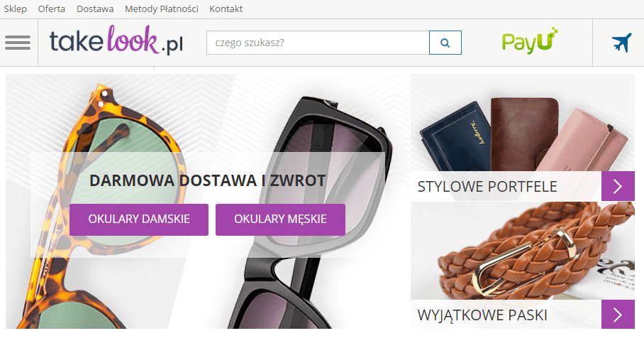The height and width of the screenshot is (343, 644).
Task: Open Stylowe Portfele arrow button
Action: click(x=618, y=186)
